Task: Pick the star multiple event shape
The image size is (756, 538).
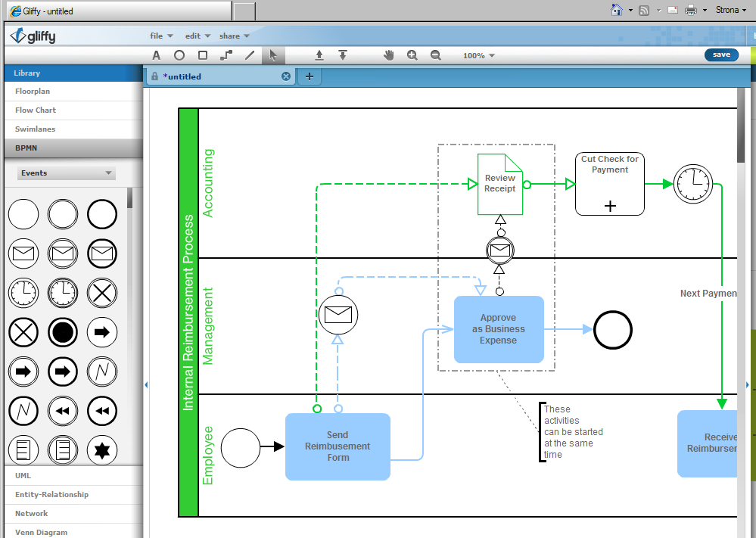Action: pos(102,450)
